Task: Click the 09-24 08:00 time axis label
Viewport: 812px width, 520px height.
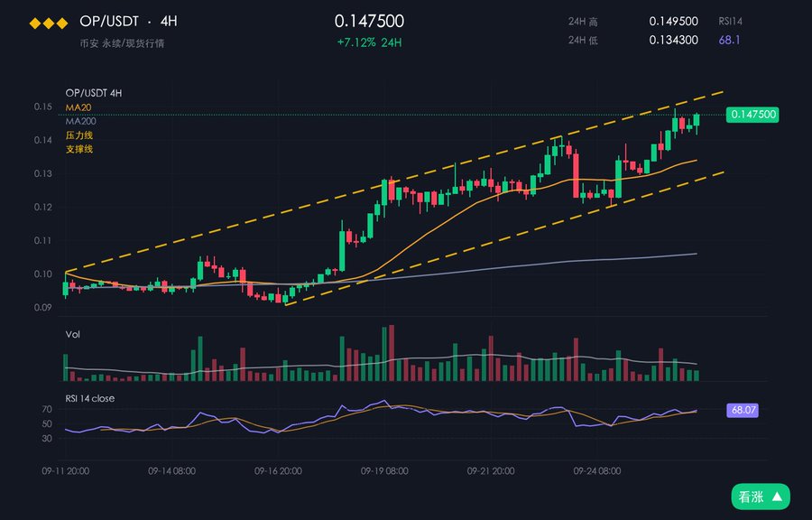Action: click(597, 471)
